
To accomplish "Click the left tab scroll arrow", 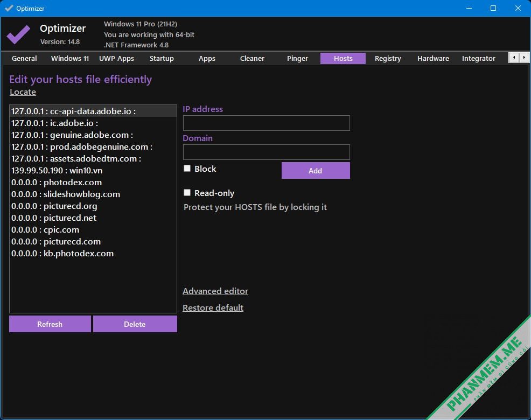I will 514,58.
